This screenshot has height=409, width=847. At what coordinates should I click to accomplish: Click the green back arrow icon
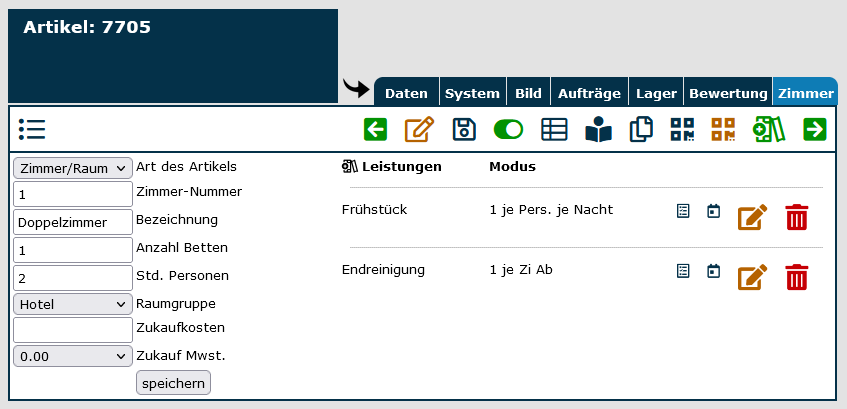coord(375,129)
